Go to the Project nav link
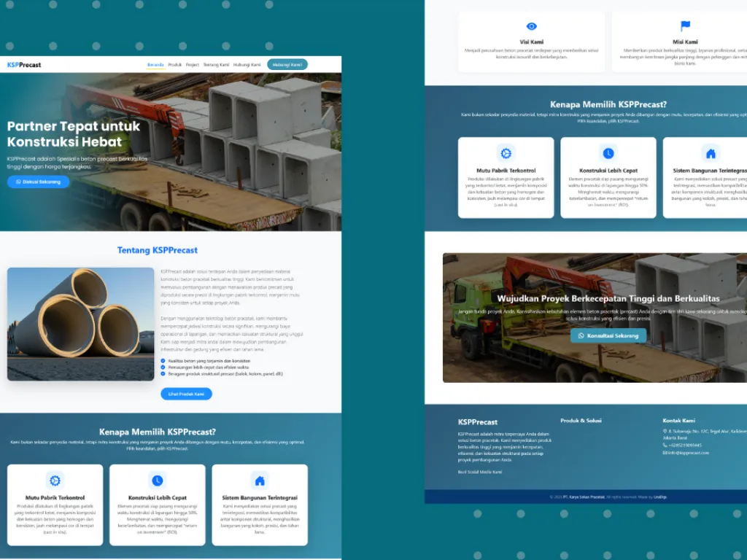The height and width of the screenshot is (560, 747). click(x=193, y=65)
